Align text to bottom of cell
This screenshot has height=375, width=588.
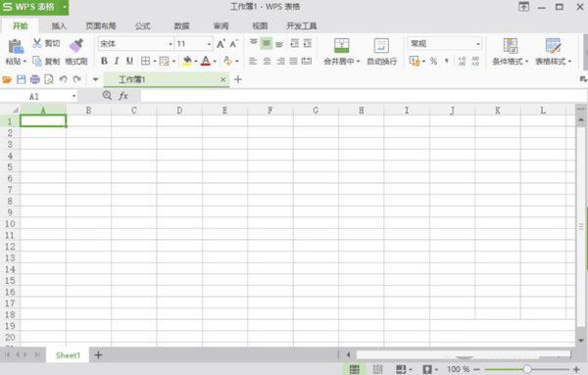279,44
